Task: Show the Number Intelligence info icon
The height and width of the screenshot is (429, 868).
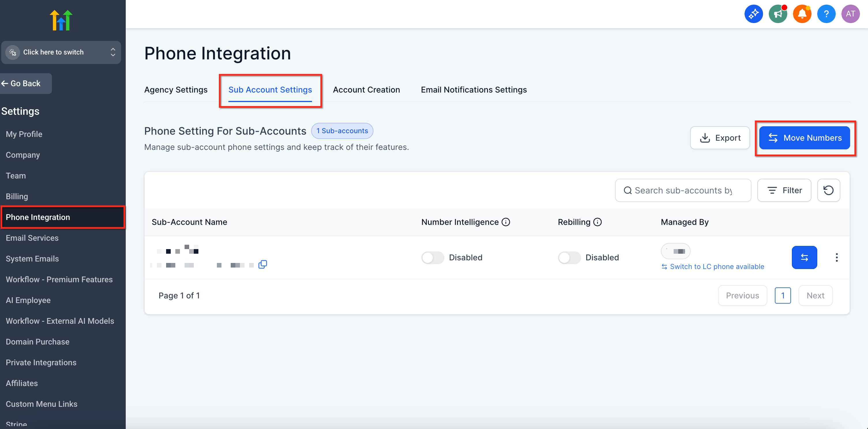Action: pos(506,222)
